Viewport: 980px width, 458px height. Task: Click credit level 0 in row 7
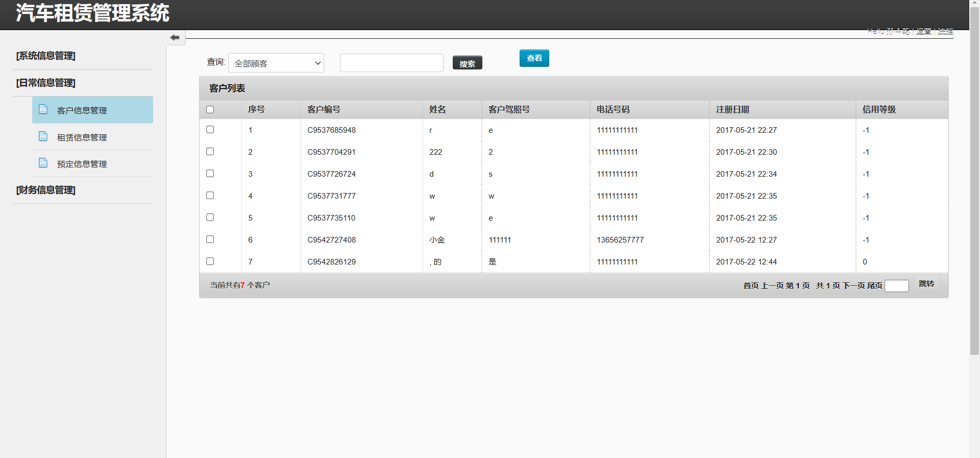(865, 262)
